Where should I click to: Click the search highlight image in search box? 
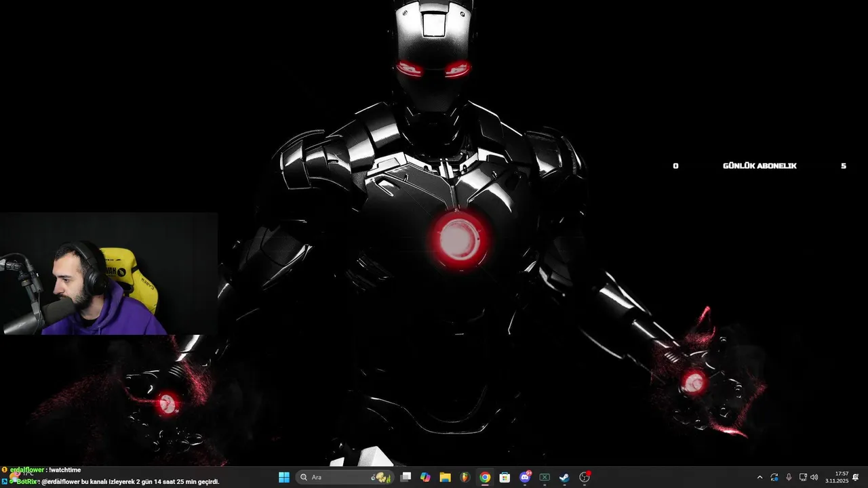382,477
